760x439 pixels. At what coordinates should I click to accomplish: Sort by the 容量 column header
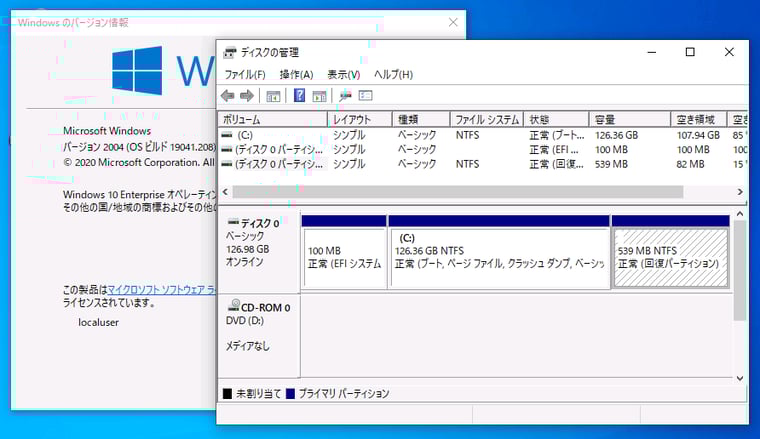click(630, 120)
